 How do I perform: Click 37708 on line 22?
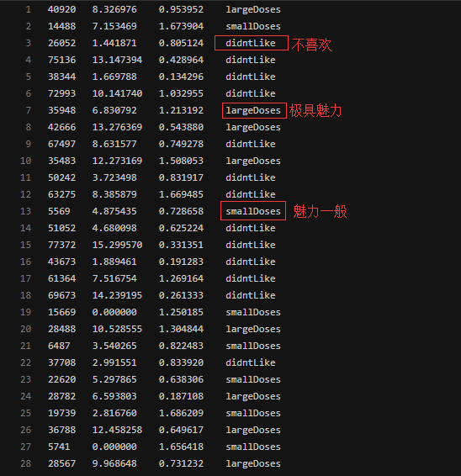(62, 362)
